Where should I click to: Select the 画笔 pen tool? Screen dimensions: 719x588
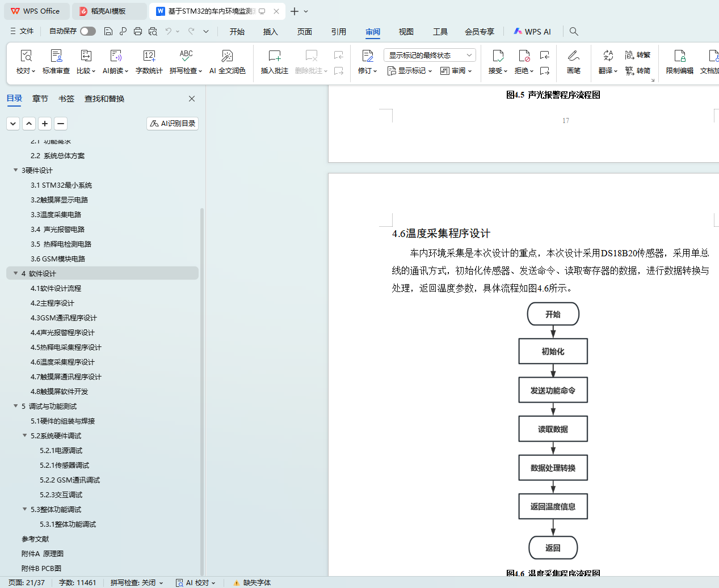(x=573, y=56)
